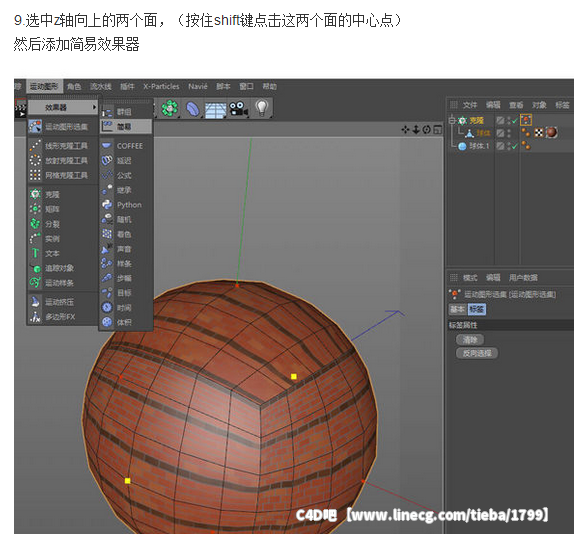Select 实例 (Instance) in MoGraph menu

[62, 239]
